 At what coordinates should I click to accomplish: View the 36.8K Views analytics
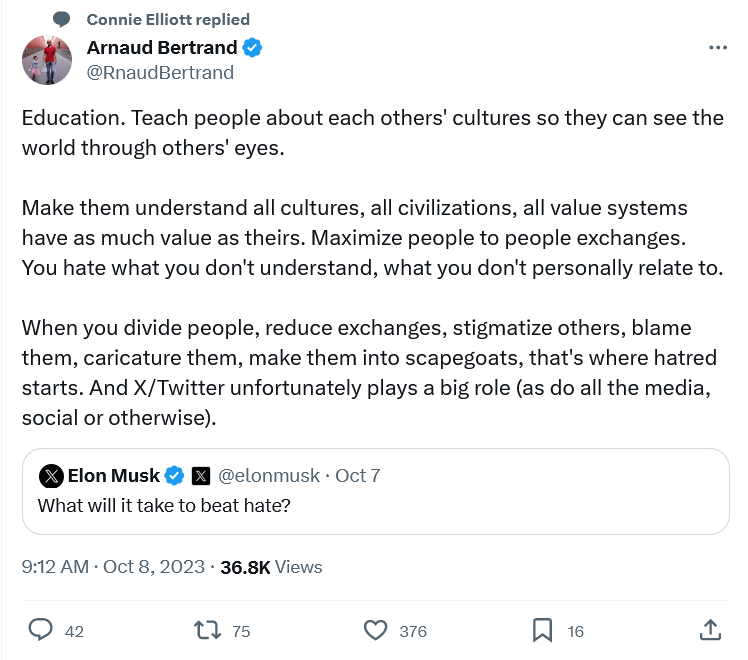click(271, 567)
